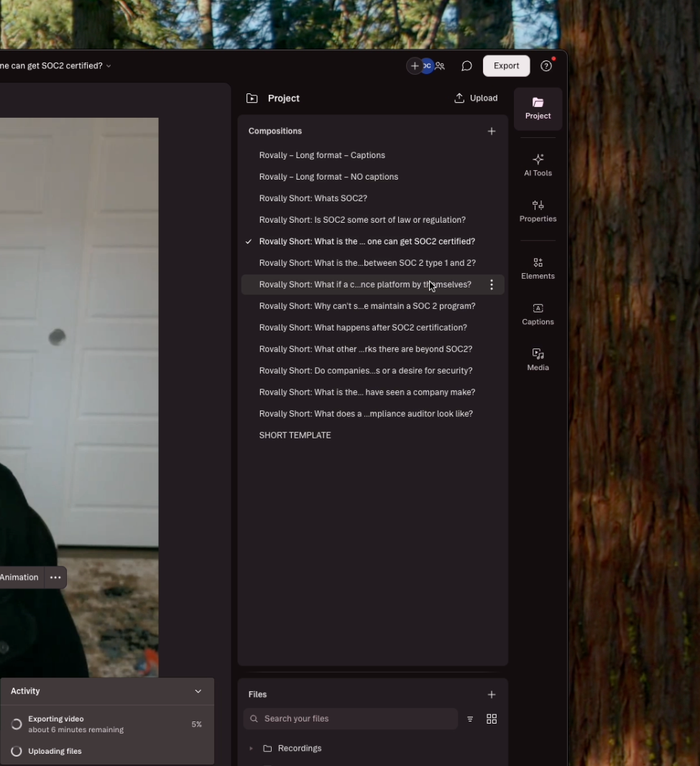The image size is (700, 766).
Task: Click the Project folder icon in header
Action: coord(252,98)
